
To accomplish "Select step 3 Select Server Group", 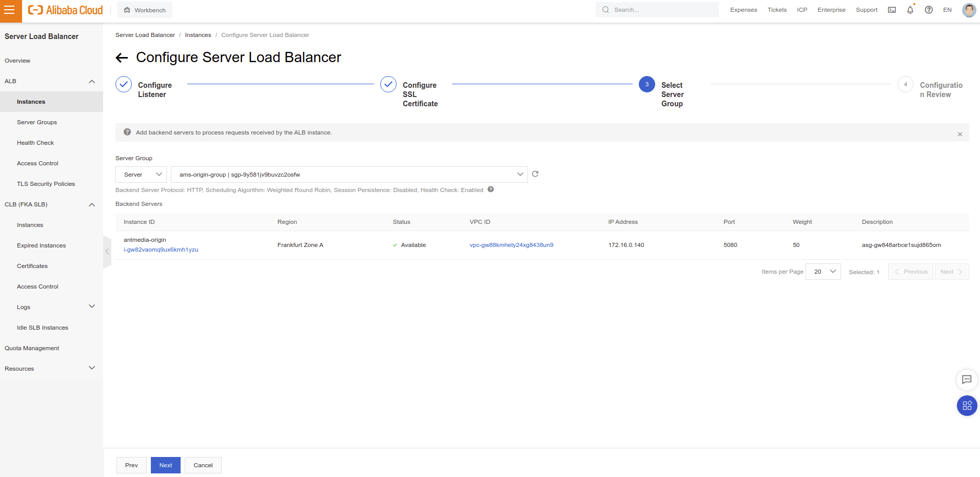I will 662,92.
